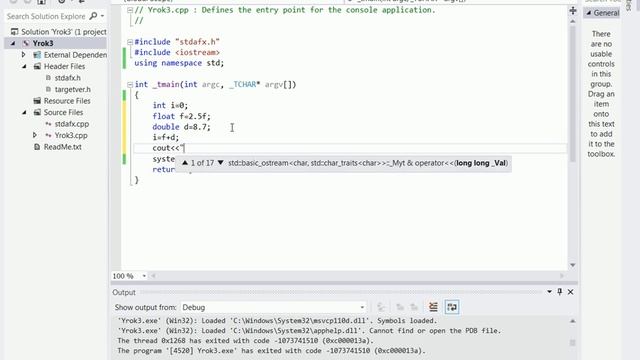Collapse the General group in the Toolbox
This screenshot has width=640, height=360.
pyautogui.click(x=589, y=13)
